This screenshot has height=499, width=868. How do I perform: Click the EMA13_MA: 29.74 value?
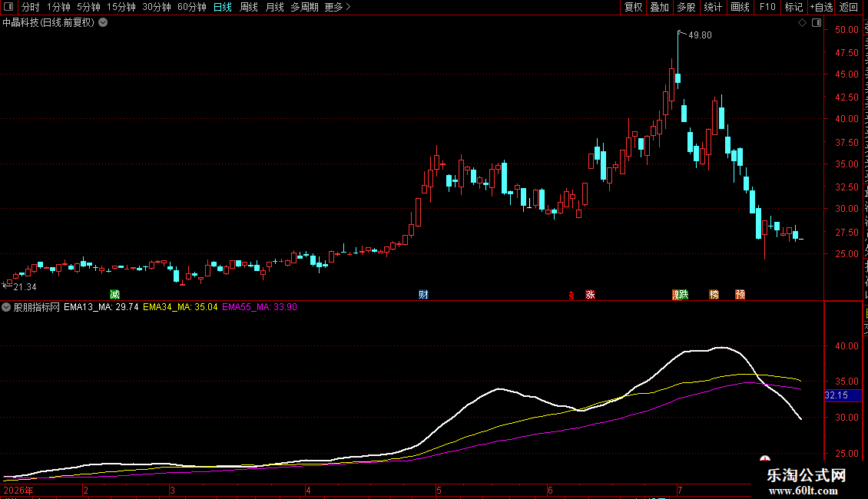tap(101, 307)
